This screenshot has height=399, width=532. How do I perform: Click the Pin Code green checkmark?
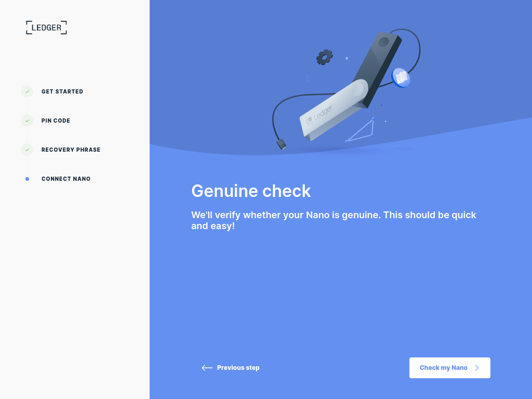[x=27, y=121]
